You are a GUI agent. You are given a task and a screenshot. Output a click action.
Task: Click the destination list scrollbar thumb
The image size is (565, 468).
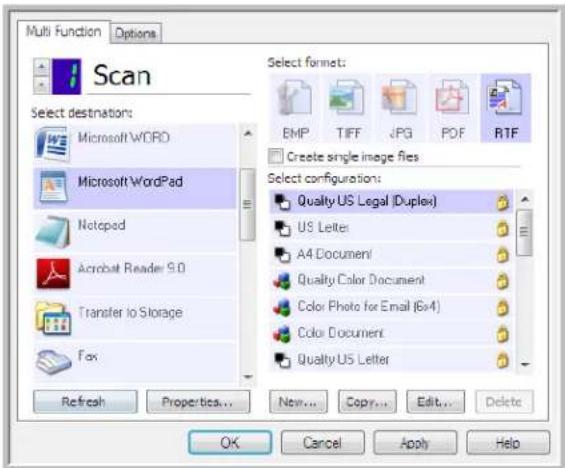pos(248,204)
